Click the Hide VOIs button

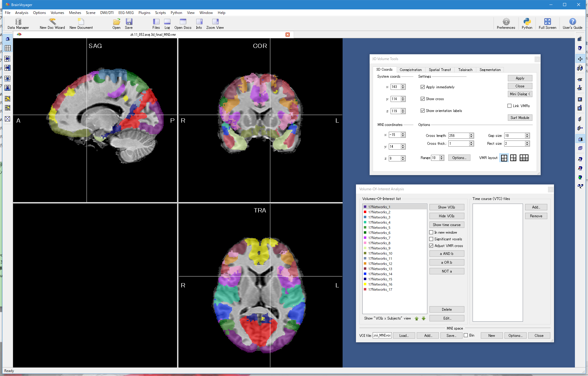click(447, 216)
